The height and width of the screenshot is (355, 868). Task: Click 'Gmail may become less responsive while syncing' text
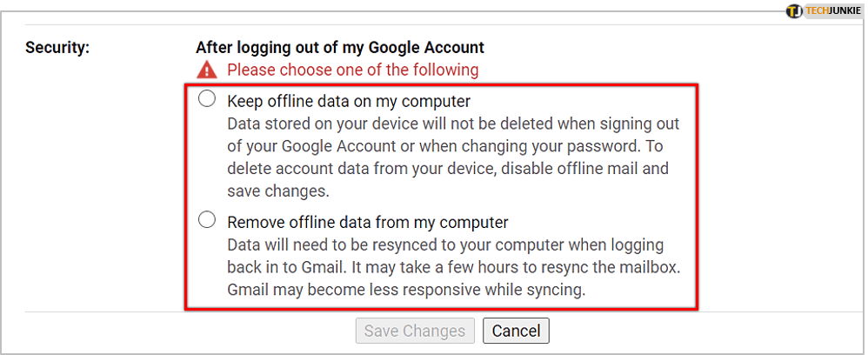pyautogui.click(x=406, y=290)
